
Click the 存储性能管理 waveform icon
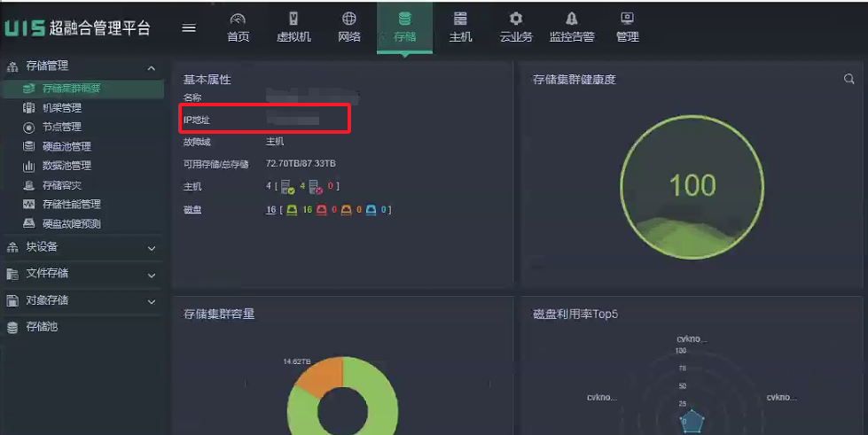(x=28, y=205)
